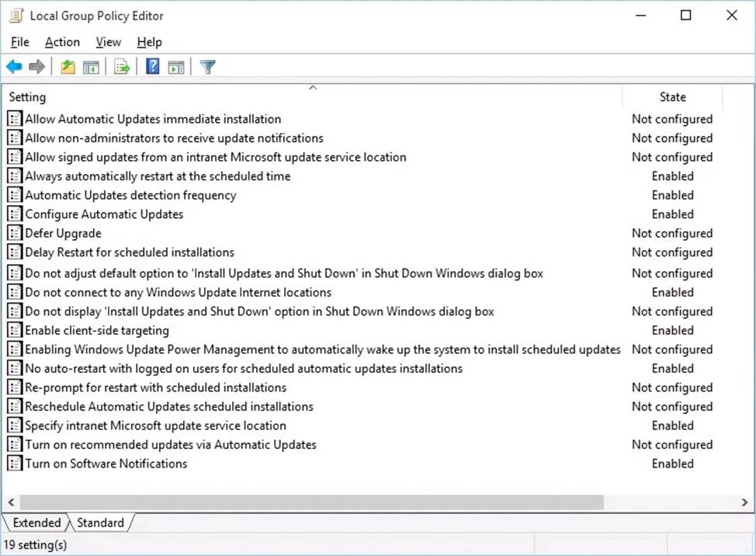
Task: Select Turn on Software Notifications policy
Action: pyautogui.click(x=106, y=464)
